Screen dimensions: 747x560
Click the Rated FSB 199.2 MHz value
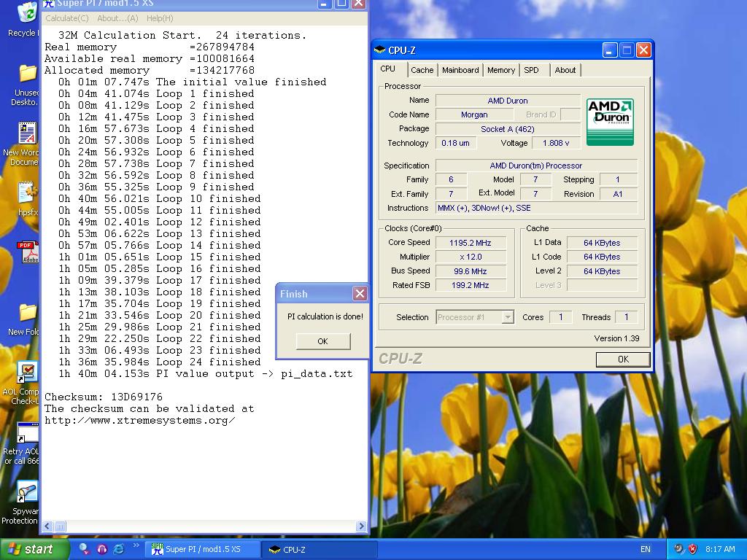click(x=471, y=285)
